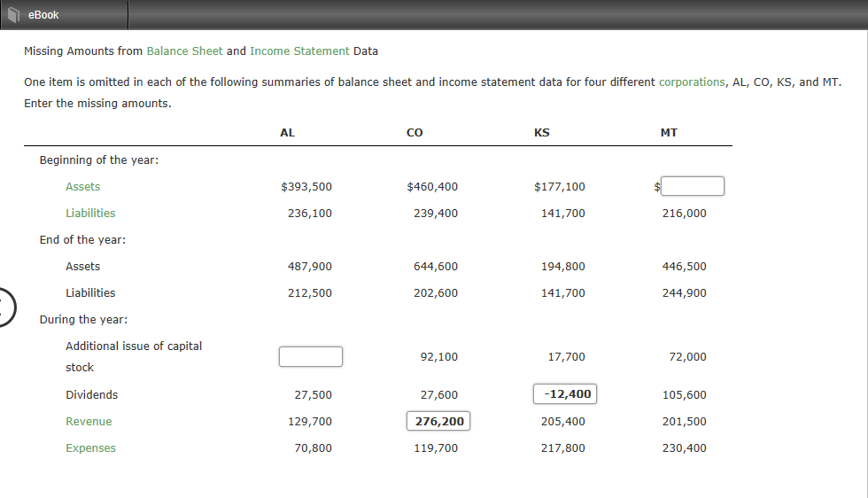
Task: Click AL dividends value 27,500
Action: coord(313,395)
